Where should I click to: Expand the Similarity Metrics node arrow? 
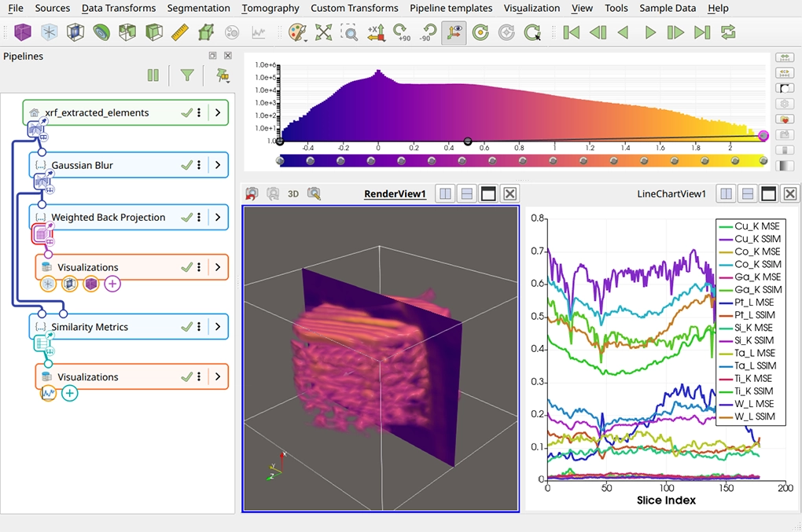tap(218, 327)
